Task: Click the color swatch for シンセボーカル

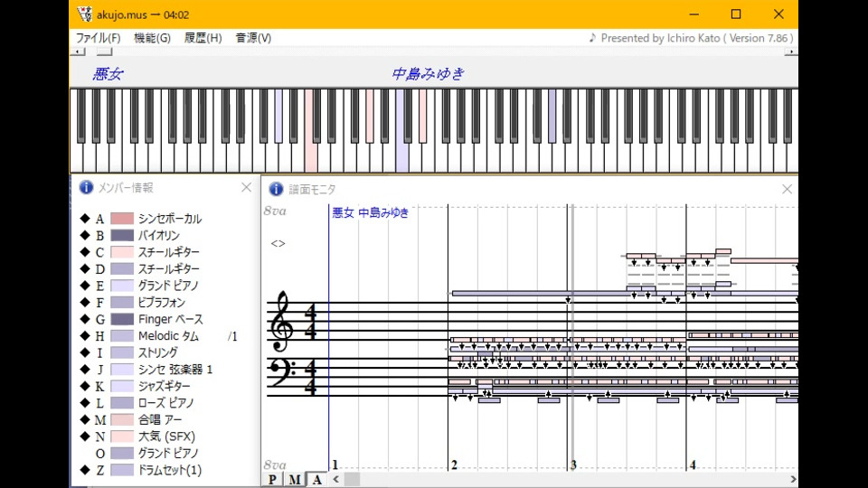Action: click(x=122, y=219)
